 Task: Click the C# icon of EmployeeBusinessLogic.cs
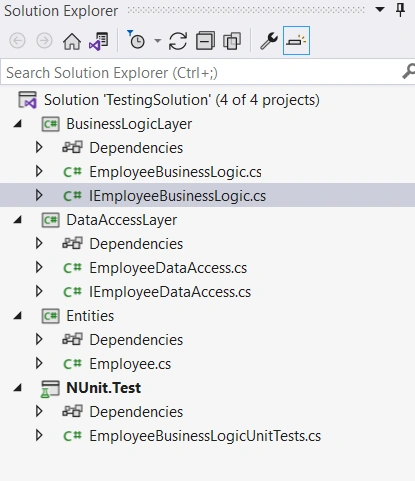coord(72,172)
